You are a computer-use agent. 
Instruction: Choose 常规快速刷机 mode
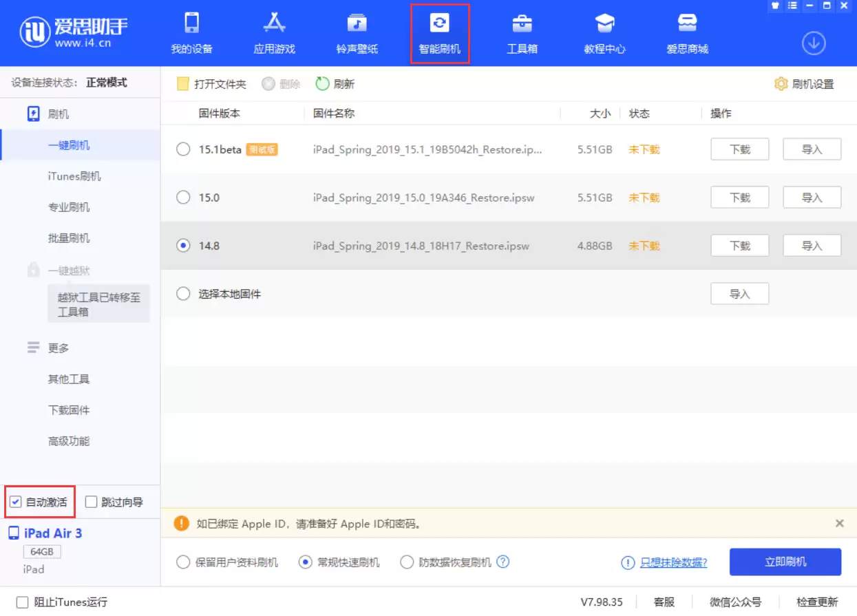306,562
